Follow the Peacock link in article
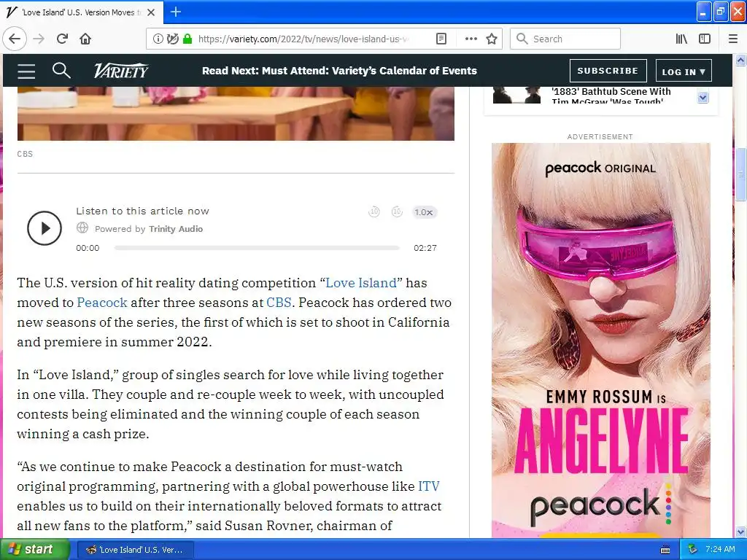 coord(102,303)
